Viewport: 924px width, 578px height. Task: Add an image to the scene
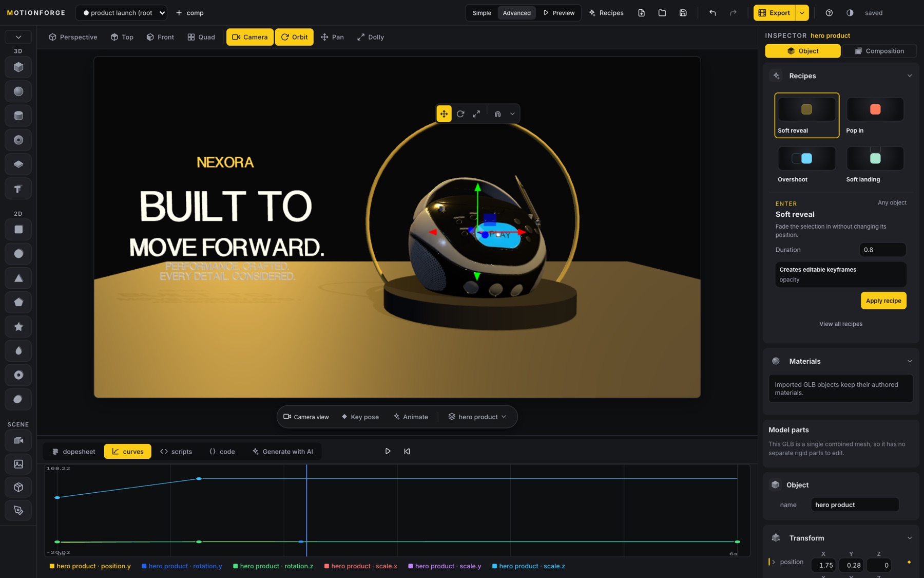point(18,464)
